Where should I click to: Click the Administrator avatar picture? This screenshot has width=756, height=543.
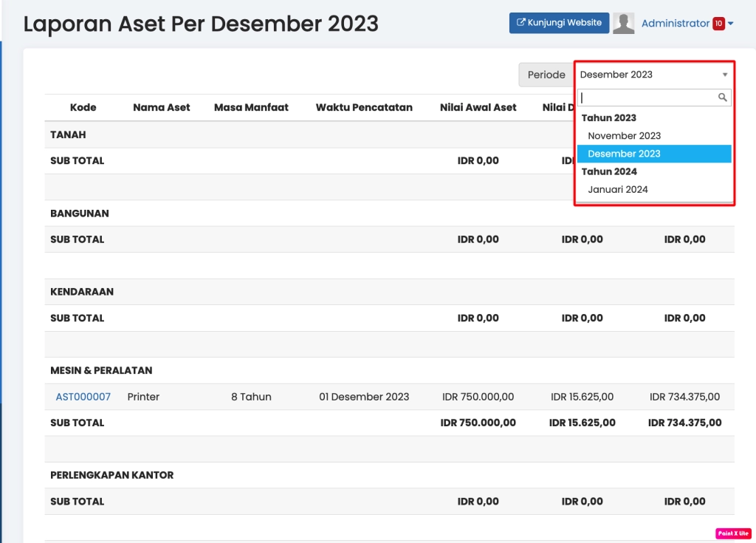point(623,23)
